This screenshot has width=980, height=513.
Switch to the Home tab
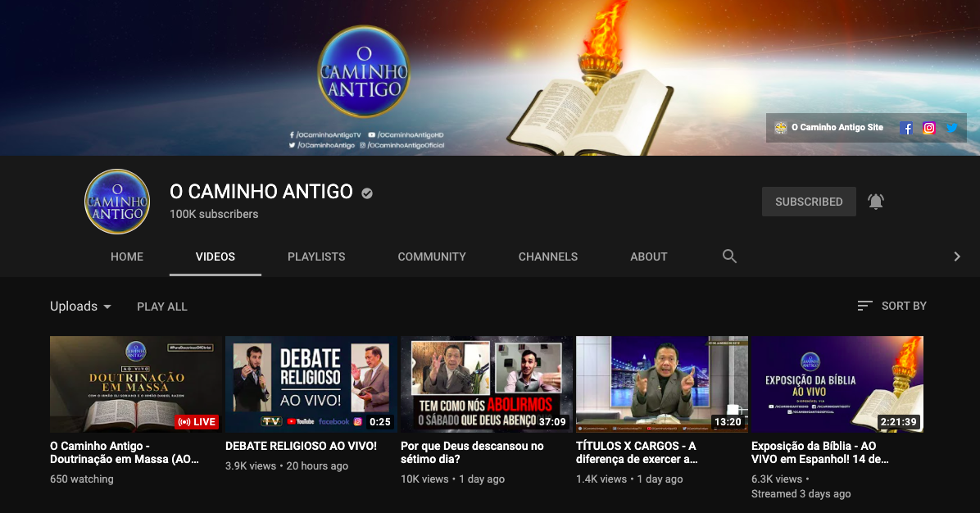[x=127, y=256]
